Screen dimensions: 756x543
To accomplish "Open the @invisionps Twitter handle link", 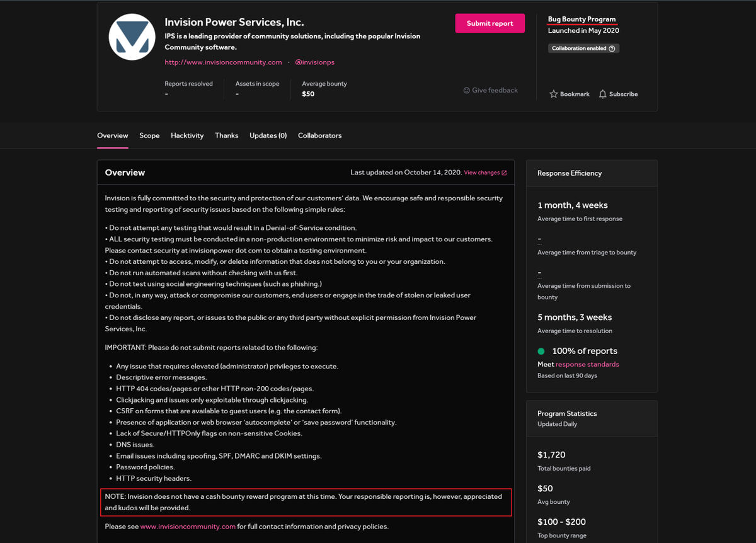I will click(x=314, y=62).
